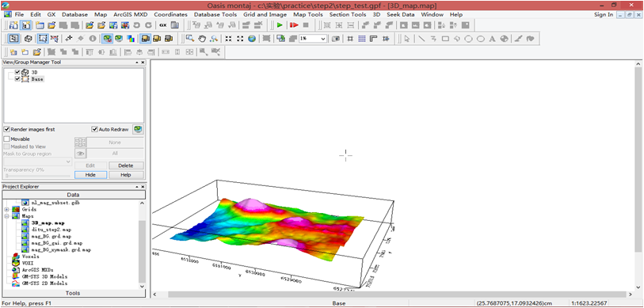Select mag_BG_gai.grd.map in the tree
The image size is (644, 308).
57,243
